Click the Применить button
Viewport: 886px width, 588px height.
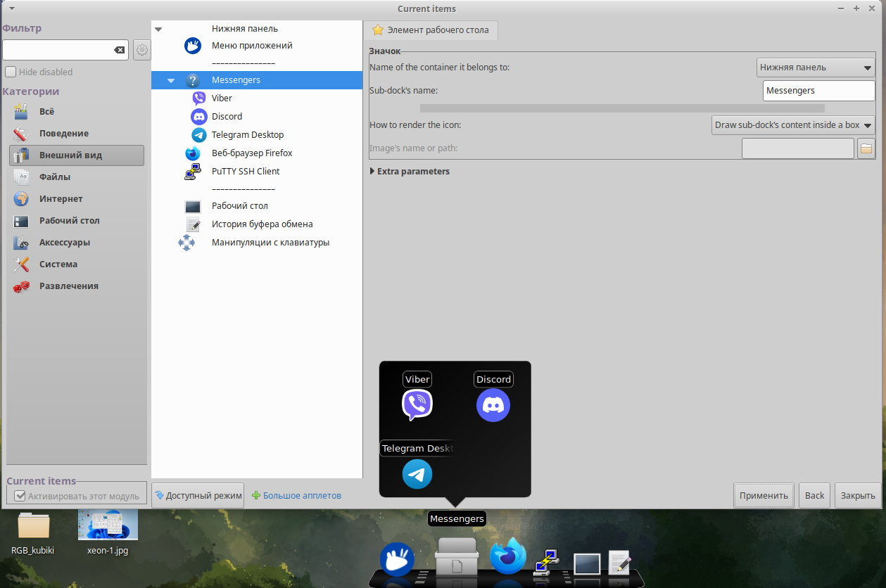coord(764,495)
